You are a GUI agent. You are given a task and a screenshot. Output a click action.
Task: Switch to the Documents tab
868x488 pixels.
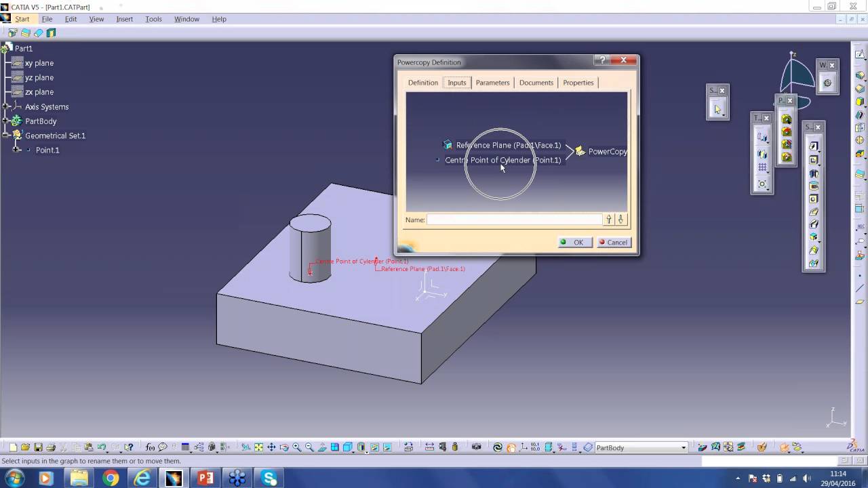pos(536,83)
